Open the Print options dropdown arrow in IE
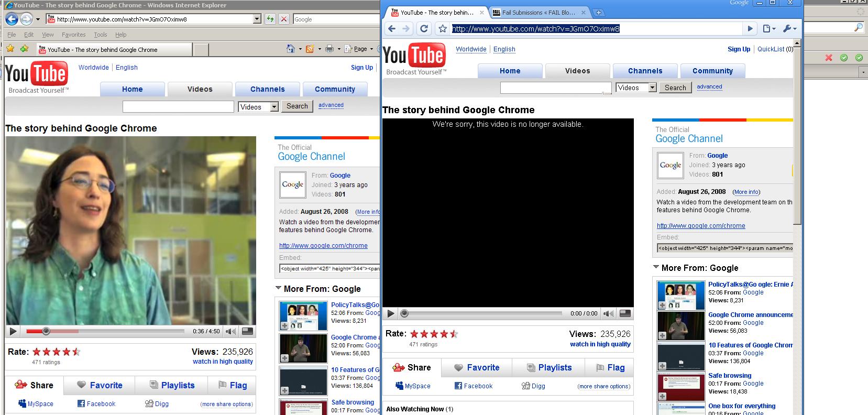This screenshot has height=415, width=868. (x=338, y=49)
